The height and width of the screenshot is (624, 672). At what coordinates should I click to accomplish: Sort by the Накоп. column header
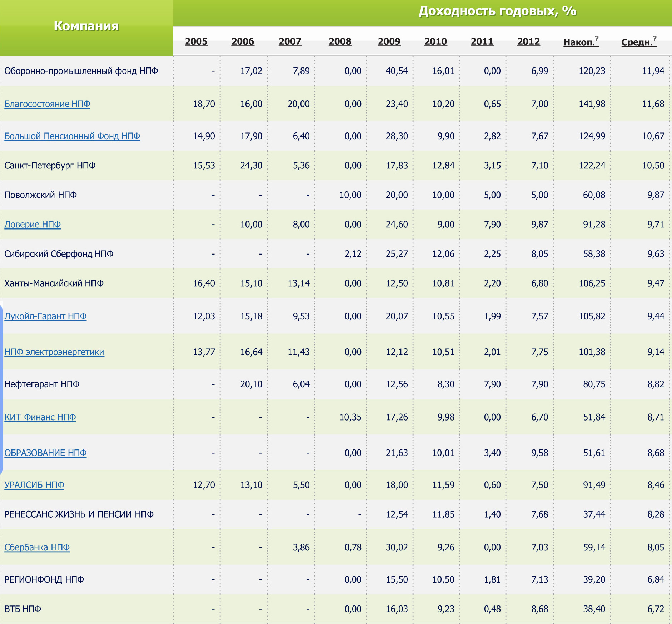pos(579,42)
